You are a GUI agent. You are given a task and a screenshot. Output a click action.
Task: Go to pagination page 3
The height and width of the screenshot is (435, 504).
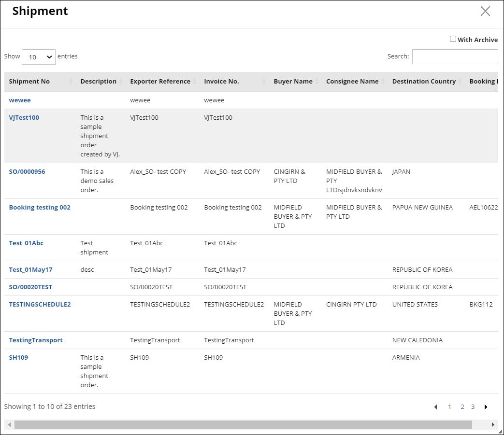(473, 407)
